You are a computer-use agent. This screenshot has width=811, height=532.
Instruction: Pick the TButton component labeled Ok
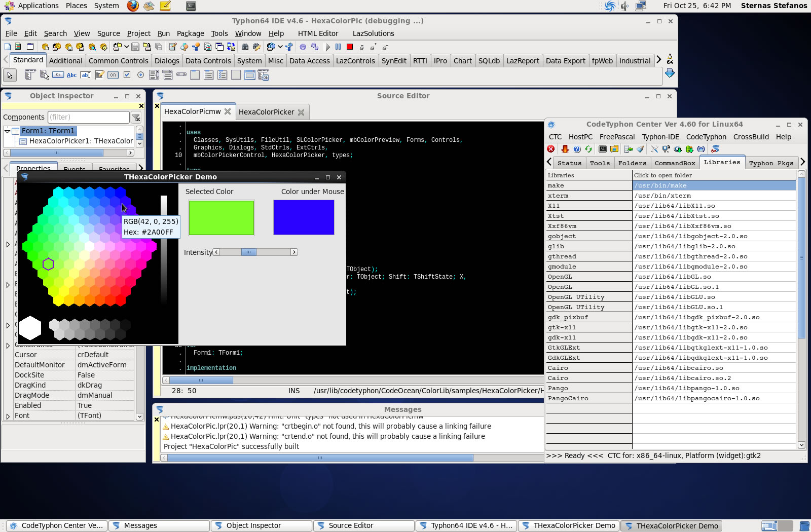tap(58, 75)
